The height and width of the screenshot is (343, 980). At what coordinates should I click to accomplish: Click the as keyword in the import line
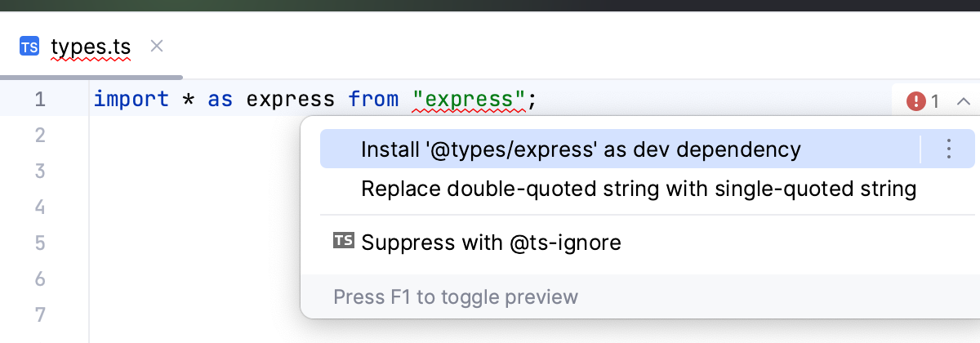[x=220, y=100]
